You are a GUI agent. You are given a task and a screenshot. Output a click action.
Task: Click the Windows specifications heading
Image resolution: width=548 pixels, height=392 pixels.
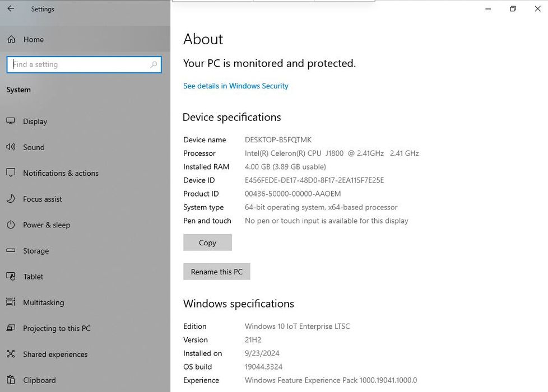239,304
